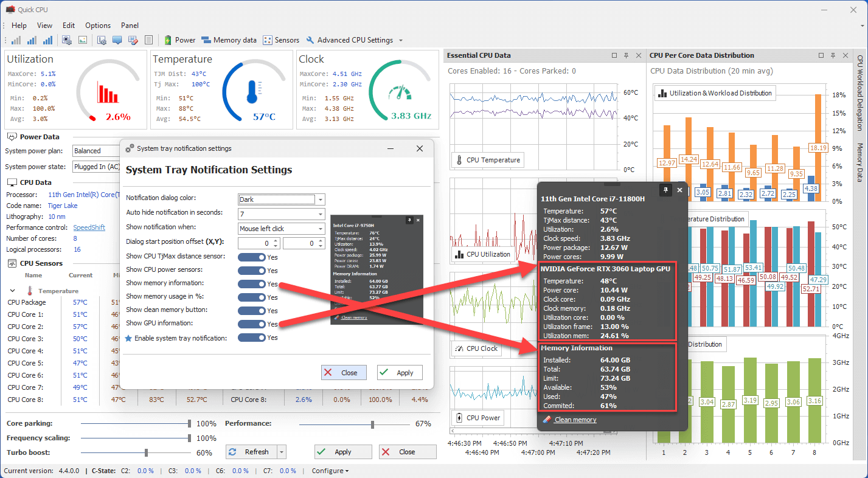Expand the Advanced CPU Settings dropdown arrow

(400, 40)
